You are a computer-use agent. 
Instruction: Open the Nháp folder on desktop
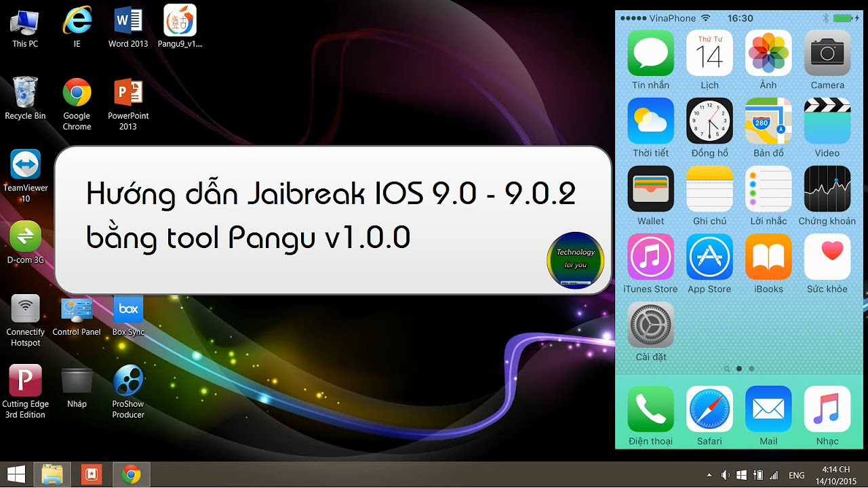click(x=77, y=387)
